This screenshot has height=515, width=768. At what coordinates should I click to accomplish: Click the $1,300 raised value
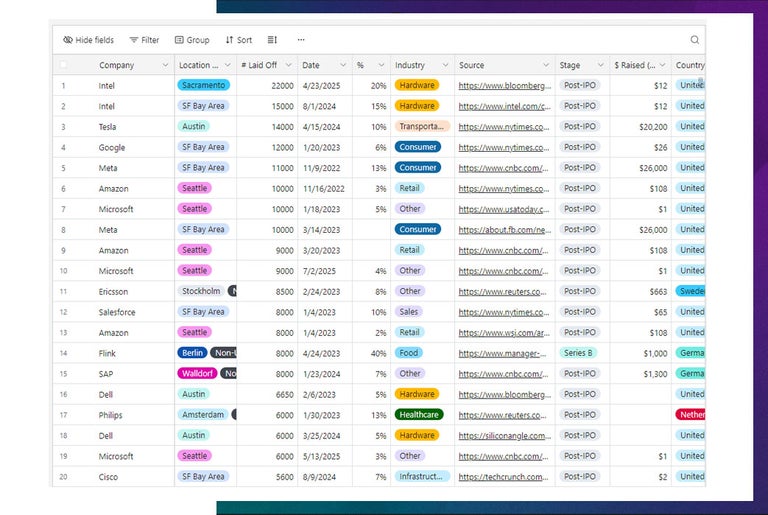point(655,373)
